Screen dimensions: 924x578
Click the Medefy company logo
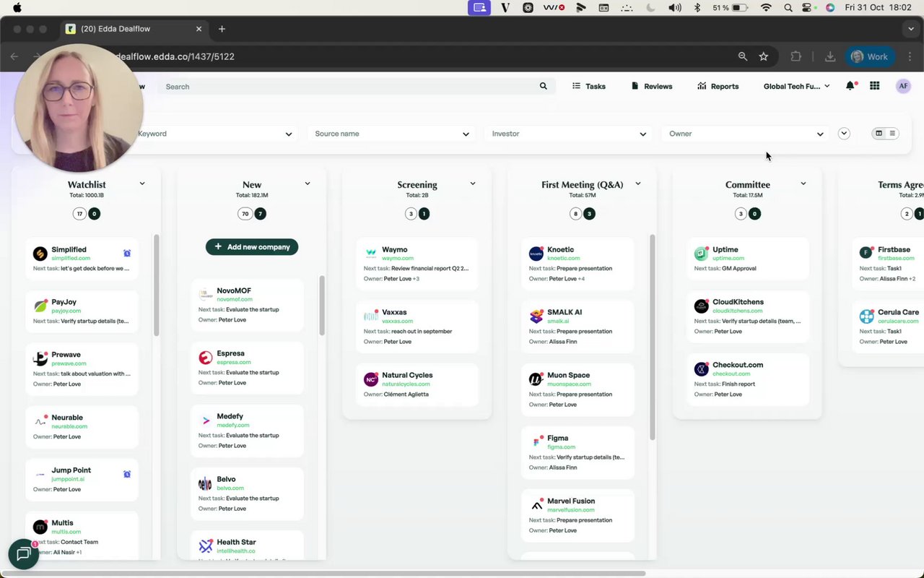coord(206,420)
